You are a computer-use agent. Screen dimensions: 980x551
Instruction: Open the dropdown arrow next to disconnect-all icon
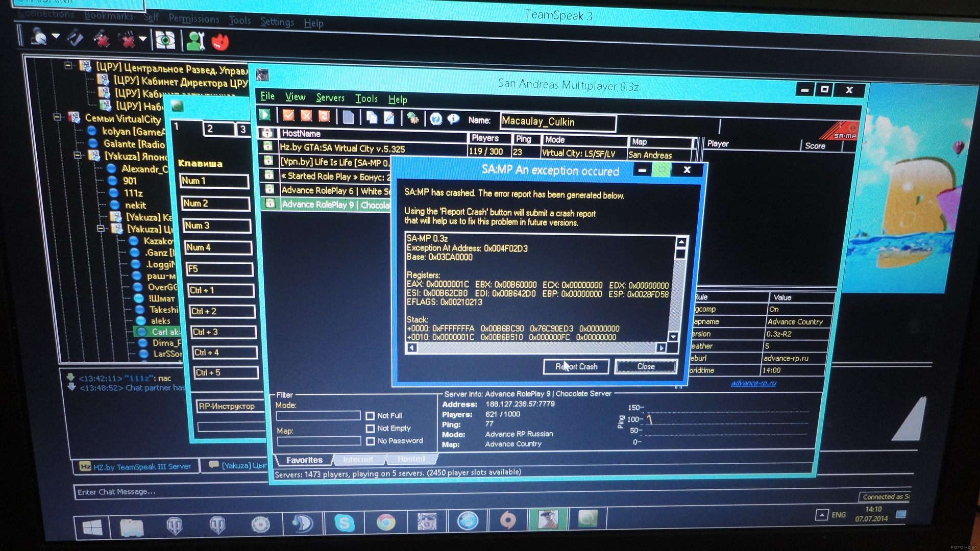click(143, 39)
